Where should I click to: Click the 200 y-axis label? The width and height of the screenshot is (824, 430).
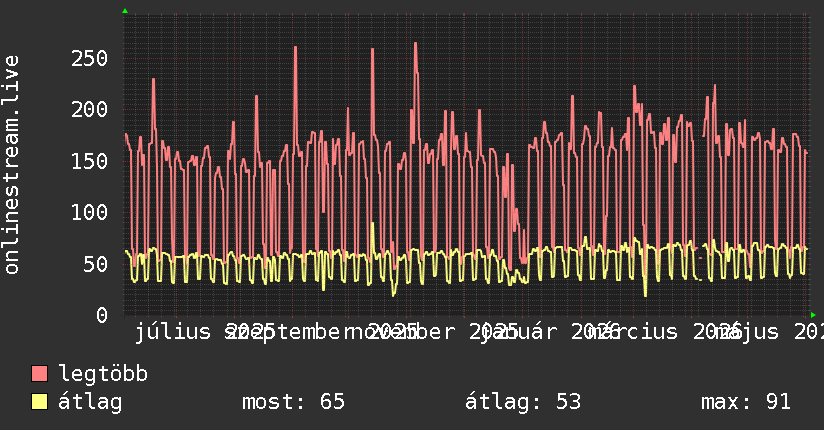(89, 109)
